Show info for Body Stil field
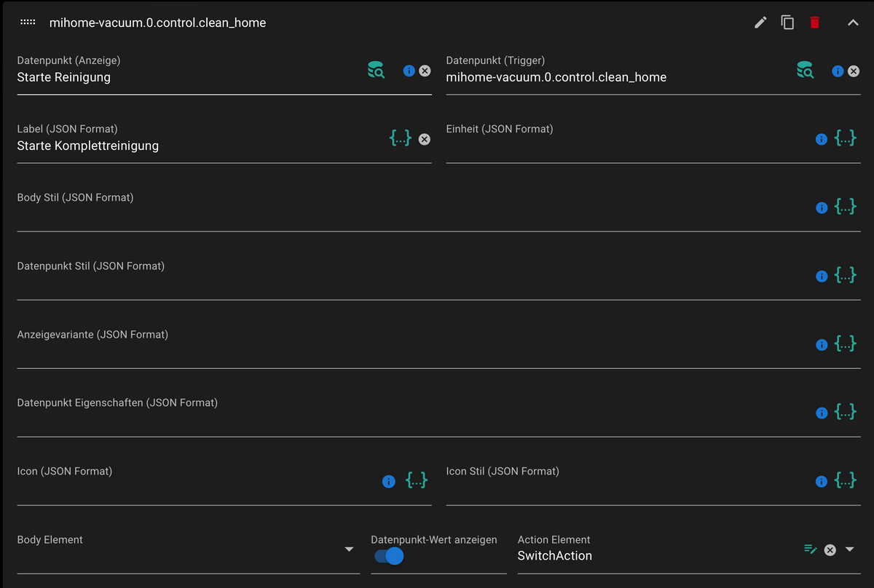This screenshot has width=874, height=588. tap(822, 207)
